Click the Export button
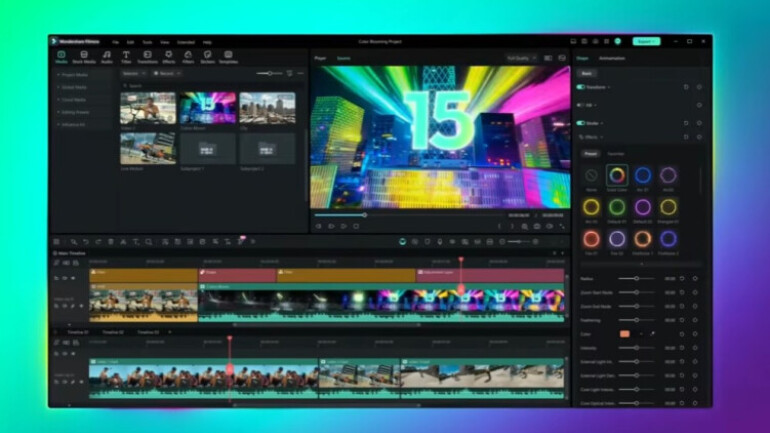 click(x=646, y=42)
